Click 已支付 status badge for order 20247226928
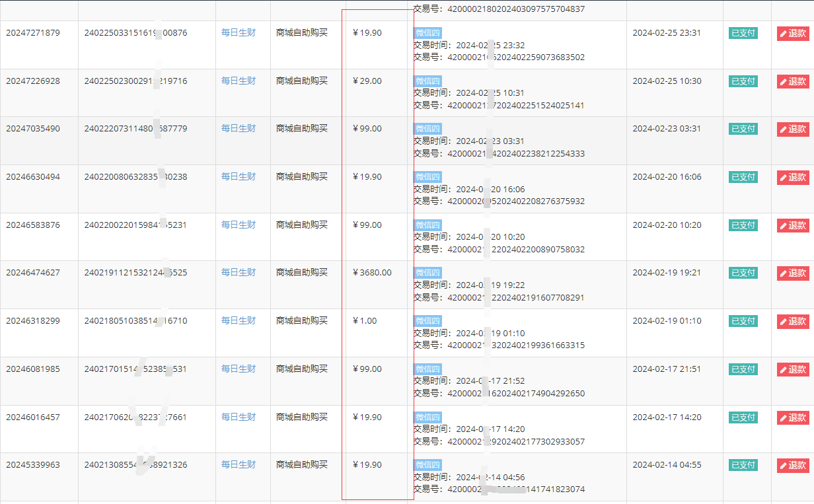Image resolution: width=814 pixels, height=504 pixels. (x=743, y=81)
